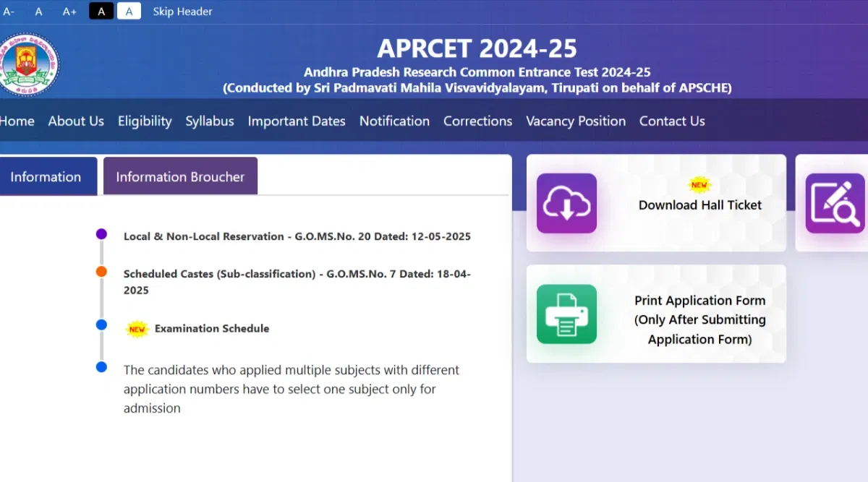Image resolution: width=868 pixels, height=482 pixels.
Task: Click the university logo emblem
Action: pyautogui.click(x=29, y=64)
